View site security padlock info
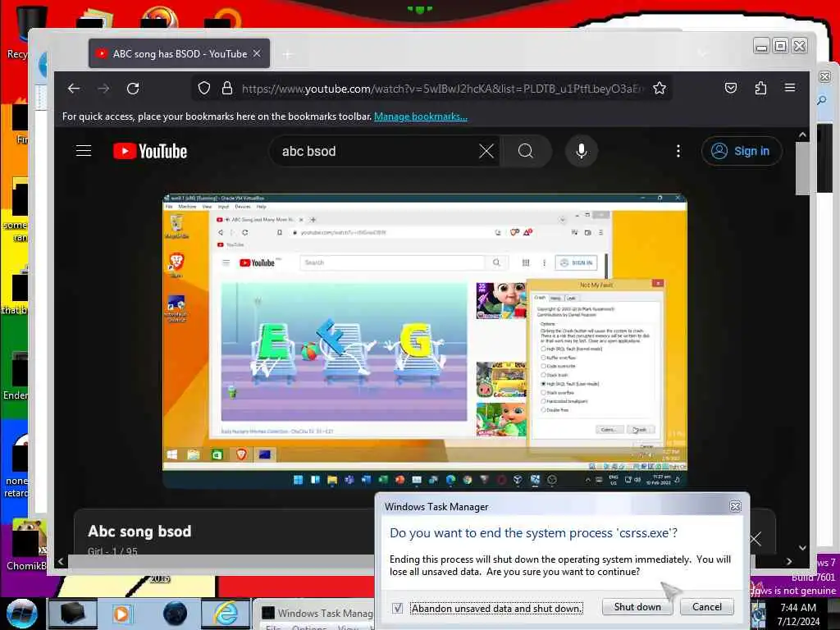Screen dimensions: 840x630 click(227, 89)
